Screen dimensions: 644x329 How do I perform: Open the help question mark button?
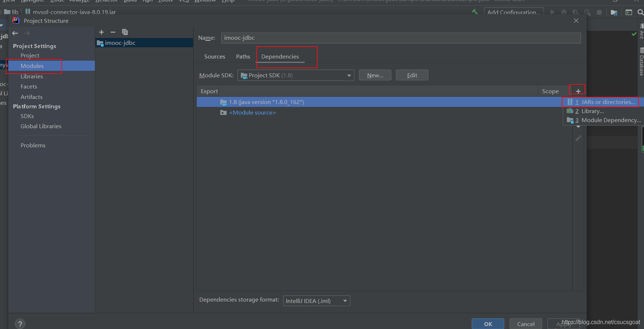[20, 324]
